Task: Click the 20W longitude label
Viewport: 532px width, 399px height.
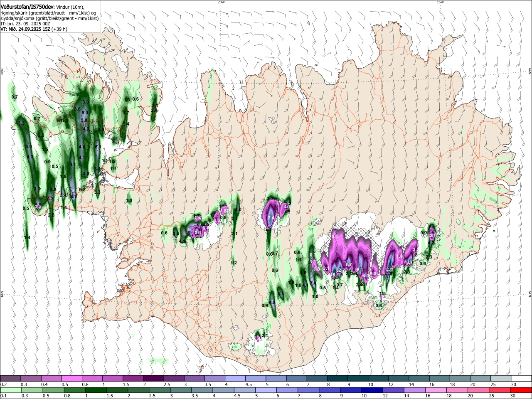Action: (221, 2)
